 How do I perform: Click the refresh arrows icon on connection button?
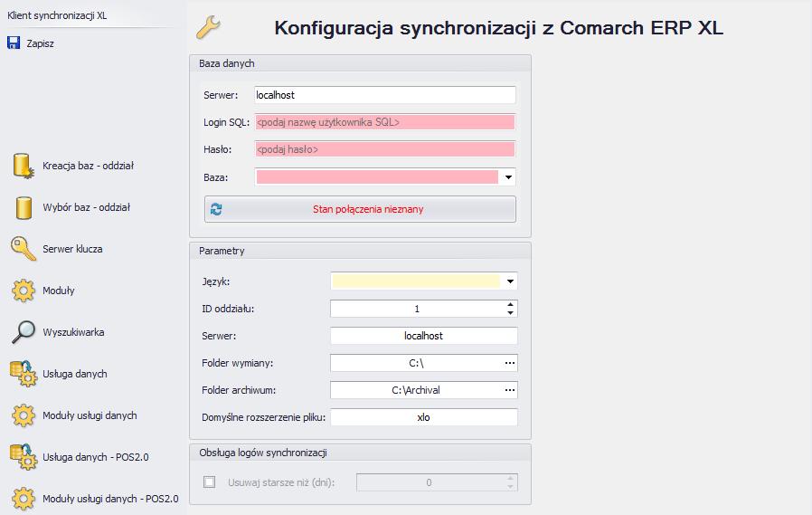coord(216,209)
